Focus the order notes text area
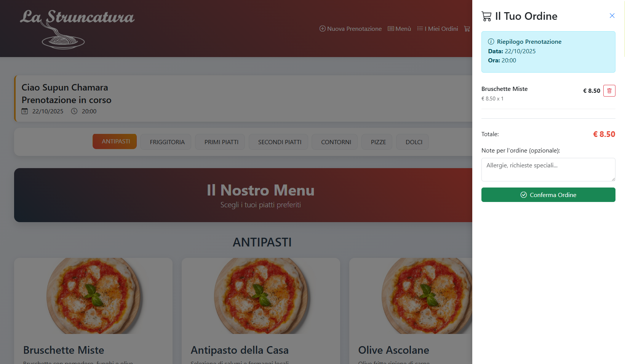 click(x=548, y=170)
